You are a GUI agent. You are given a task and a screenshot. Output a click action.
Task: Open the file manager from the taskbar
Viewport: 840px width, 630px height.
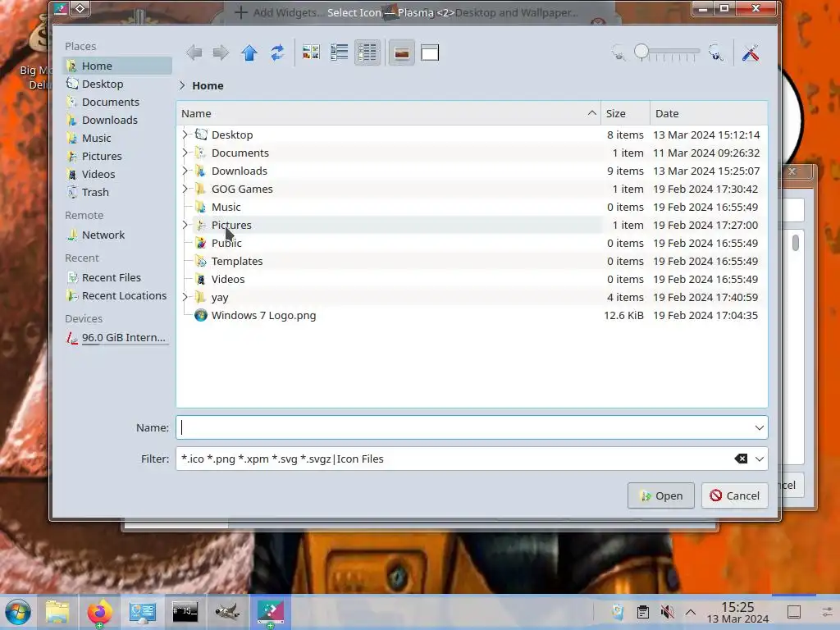[x=57, y=612]
